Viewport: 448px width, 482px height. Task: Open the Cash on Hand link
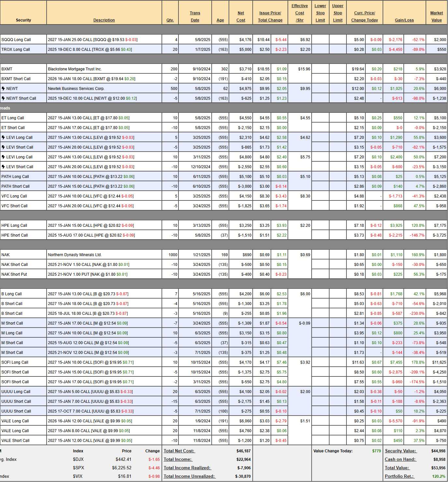pyautogui.click(x=400, y=460)
